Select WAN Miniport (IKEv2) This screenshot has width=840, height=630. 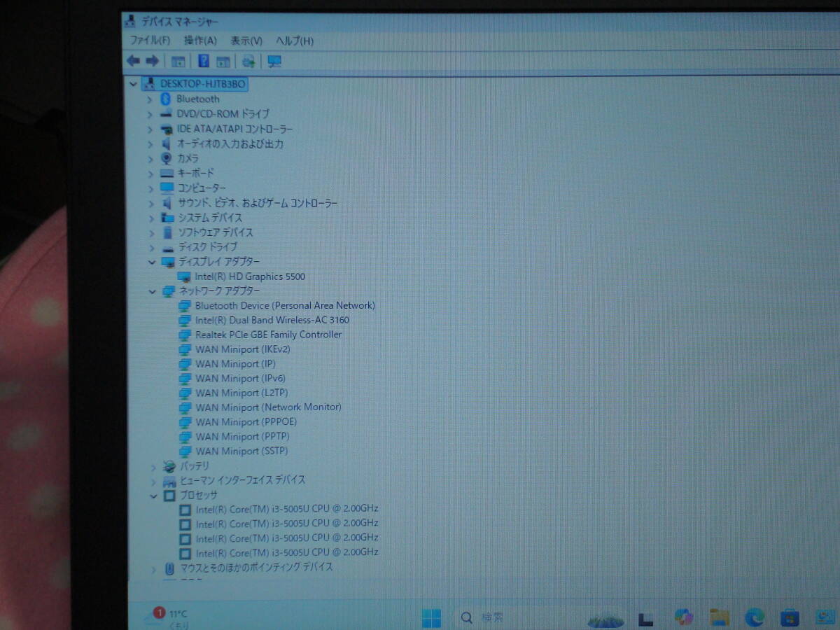(x=243, y=349)
